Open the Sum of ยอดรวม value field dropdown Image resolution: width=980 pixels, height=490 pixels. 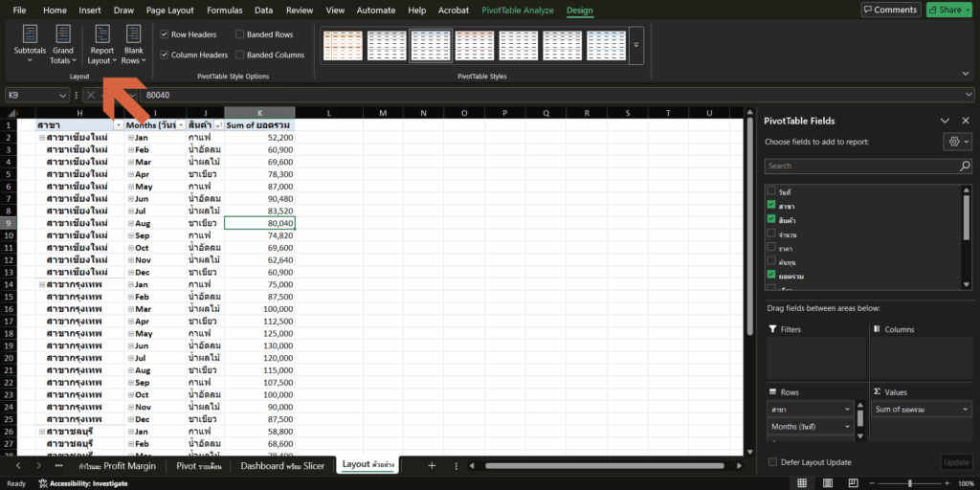point(963,410)
